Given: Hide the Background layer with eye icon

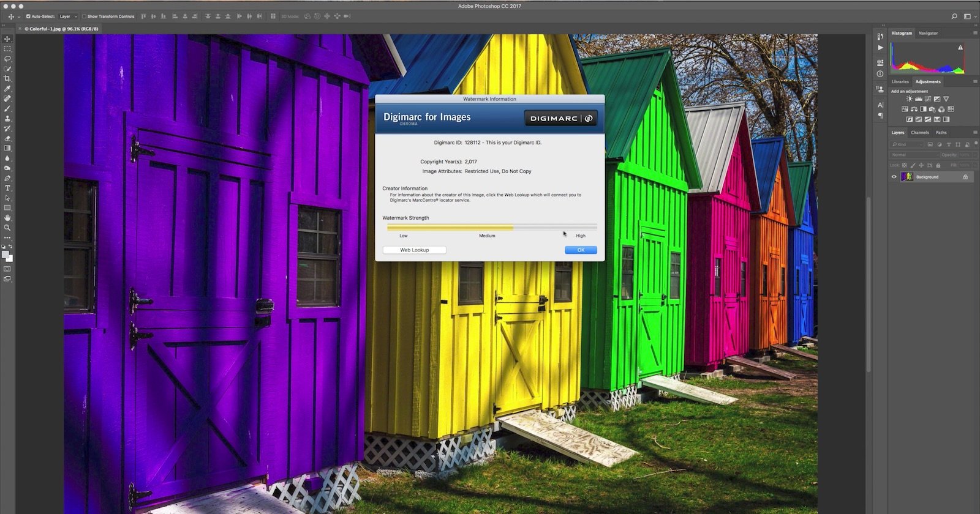Looking at the screenshot, I should coord(894,177).
